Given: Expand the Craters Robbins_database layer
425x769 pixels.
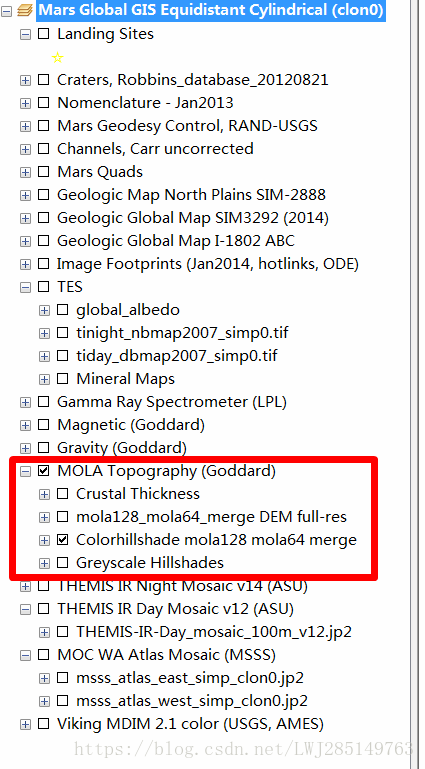Looking at the screenshot, I should [25, 80].
